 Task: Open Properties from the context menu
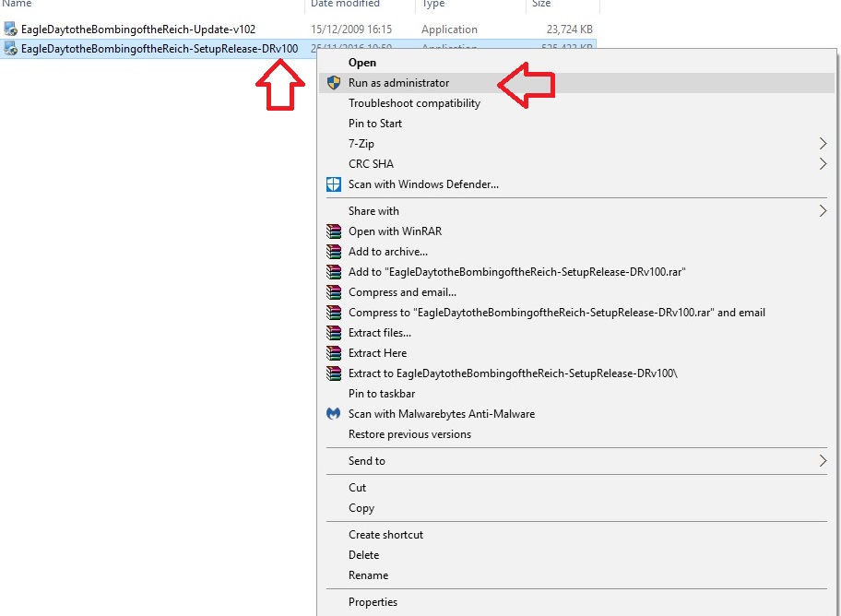(x=576, y=602)
